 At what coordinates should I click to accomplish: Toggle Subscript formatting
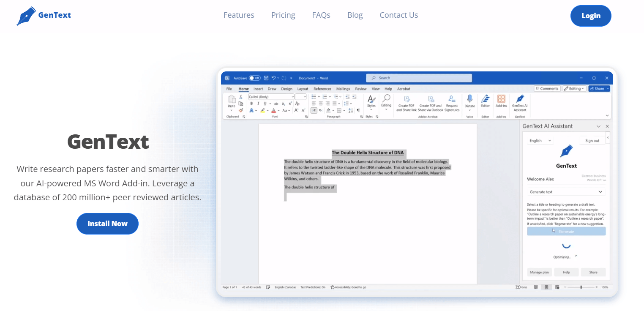click(284, 104)
